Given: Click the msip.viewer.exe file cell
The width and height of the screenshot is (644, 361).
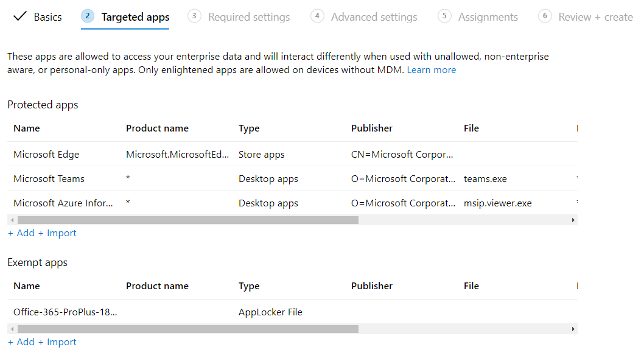Looking at the screenshot, I should [498, 203].
